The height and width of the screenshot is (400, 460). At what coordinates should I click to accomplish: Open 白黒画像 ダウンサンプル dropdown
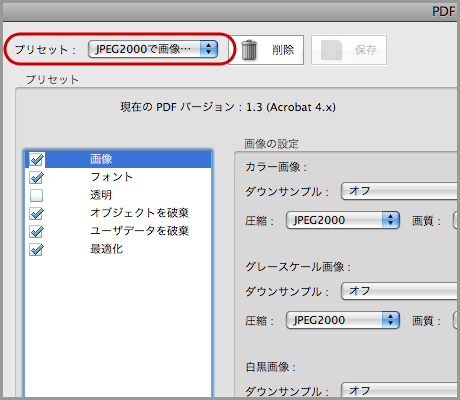(x=399, y=390)
